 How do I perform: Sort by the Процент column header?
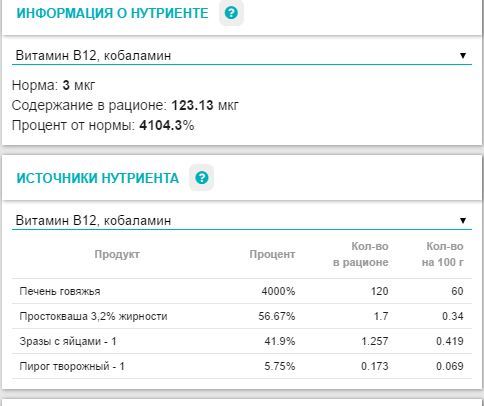coord(272,254)
